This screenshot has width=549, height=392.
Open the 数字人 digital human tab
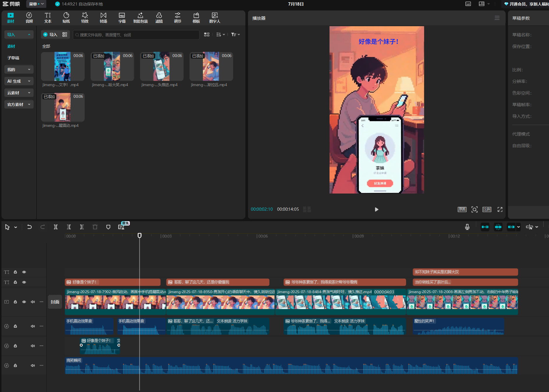click(215, 18)
